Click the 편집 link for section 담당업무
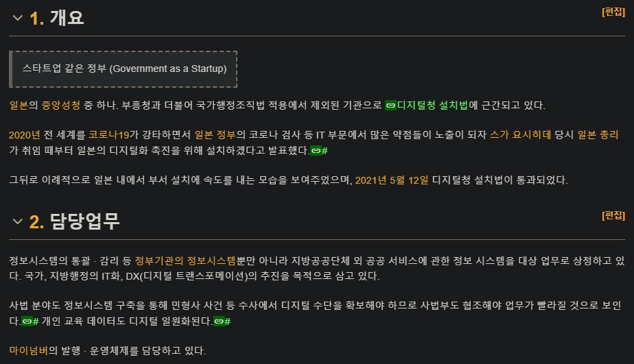 coord(613,215)
